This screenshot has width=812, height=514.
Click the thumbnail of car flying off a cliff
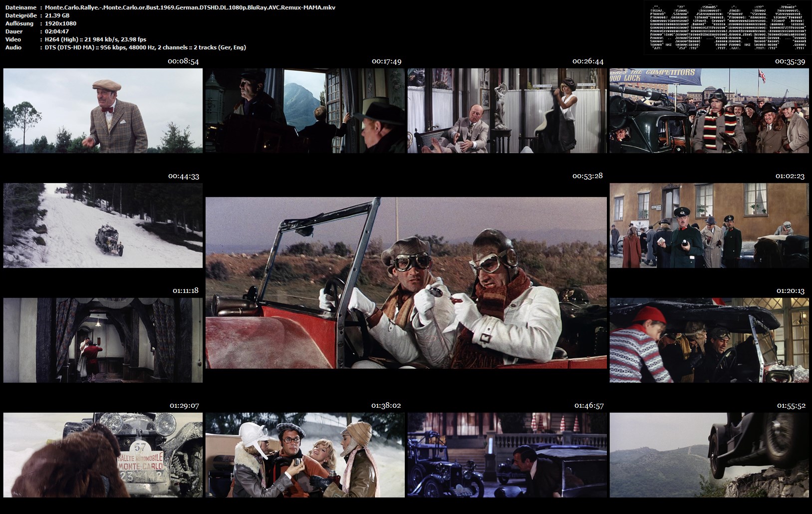tap(709, 455)
